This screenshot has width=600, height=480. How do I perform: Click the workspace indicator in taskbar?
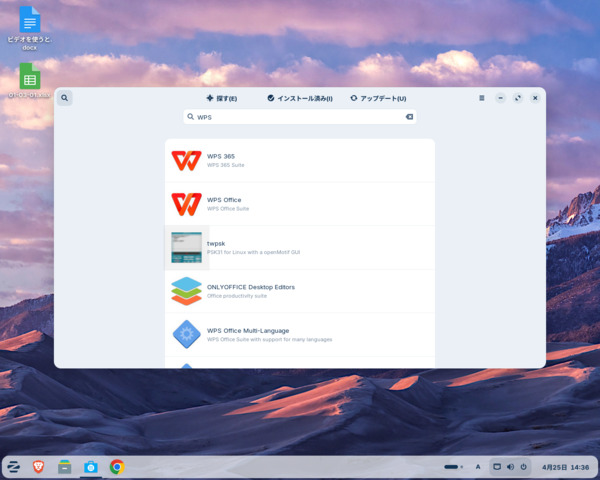click(x=453, y=467)
